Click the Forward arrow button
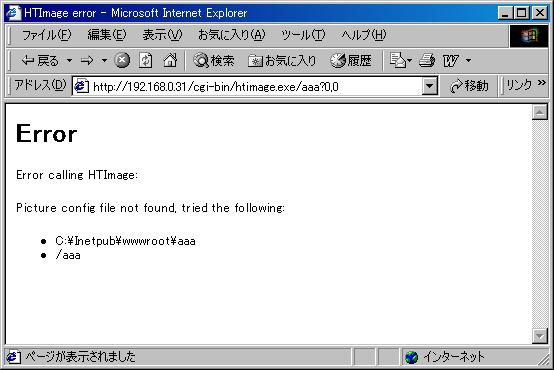The image size is (554, 370). 87,61
